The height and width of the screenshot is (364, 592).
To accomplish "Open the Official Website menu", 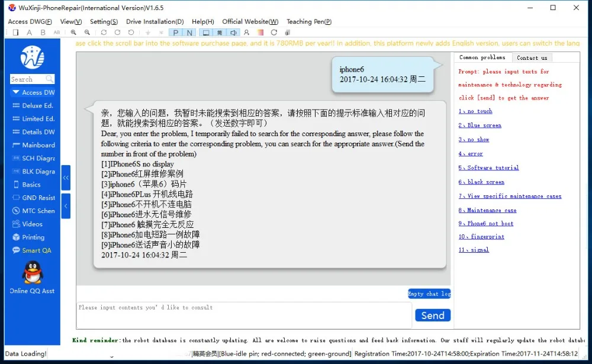I will [x=250, y=21].
